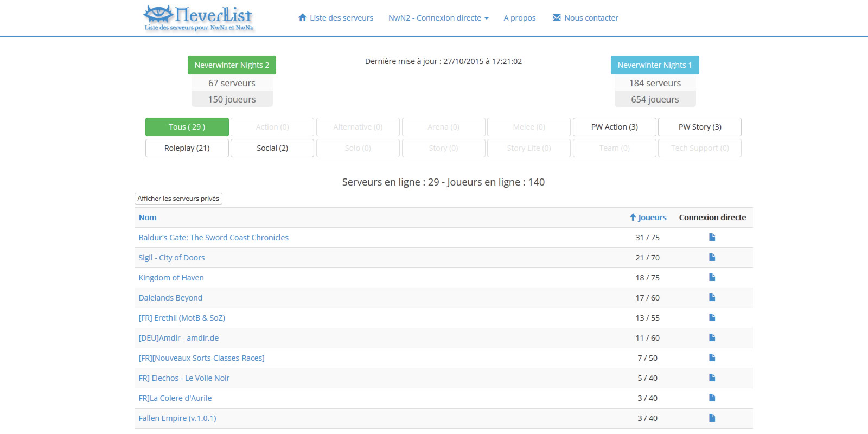Screen dimensions: 868x434
Task: Click the Story (0) filter
Action: click(444, 148)
